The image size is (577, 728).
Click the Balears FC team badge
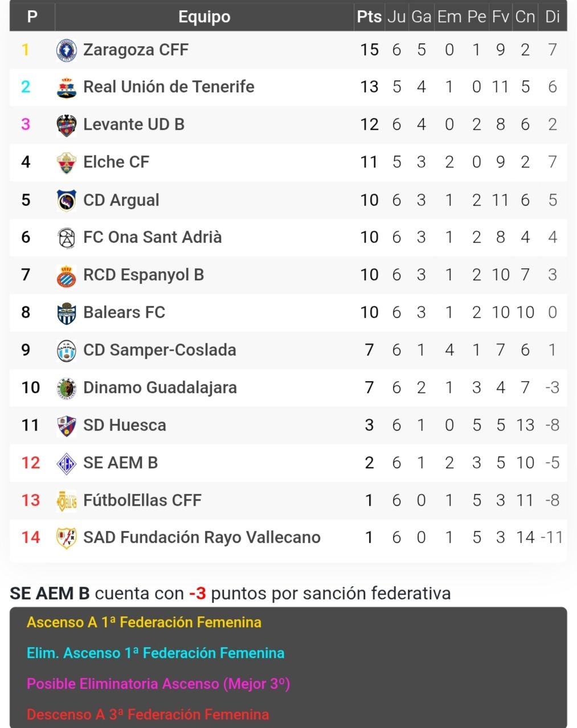click(x=67, y=313)
